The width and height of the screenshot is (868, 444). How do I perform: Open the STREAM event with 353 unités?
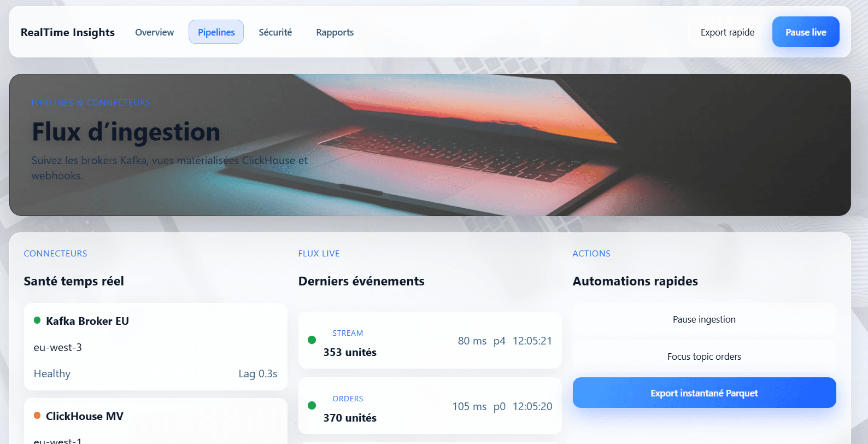point(430,341)
